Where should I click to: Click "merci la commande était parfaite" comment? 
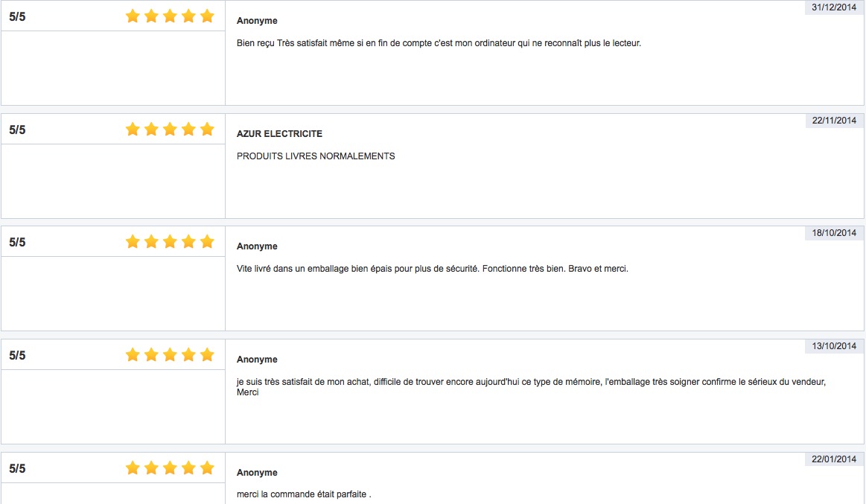[x=303, y=495]
